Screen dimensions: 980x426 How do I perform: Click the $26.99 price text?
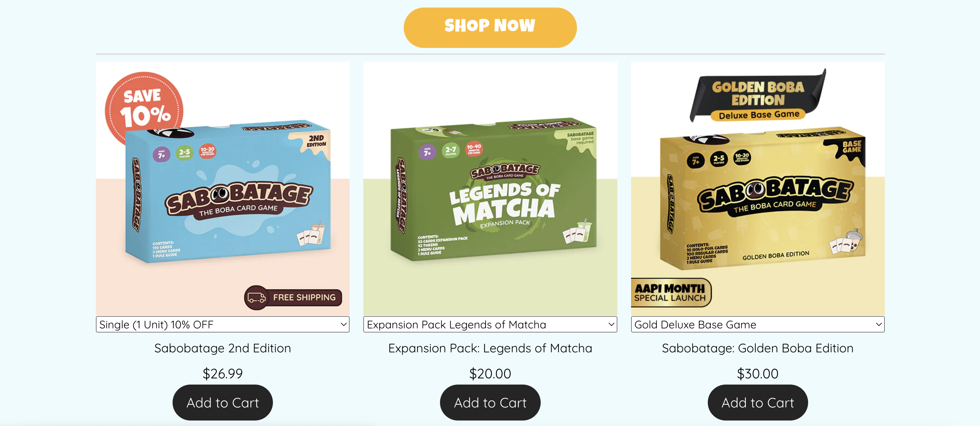[223, 374]
